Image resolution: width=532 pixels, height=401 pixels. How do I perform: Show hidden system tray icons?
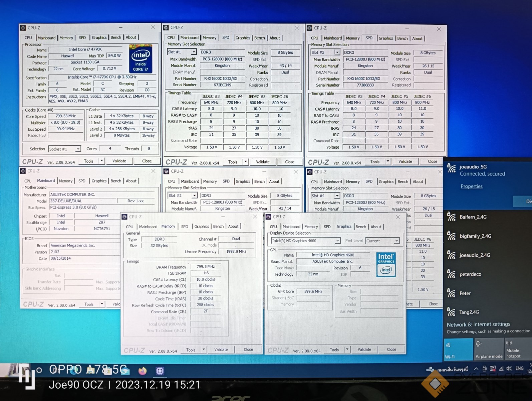476,369
